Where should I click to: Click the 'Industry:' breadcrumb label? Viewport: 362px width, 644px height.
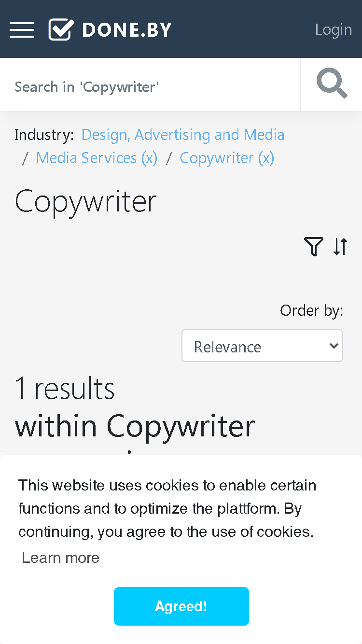[44, 135]
